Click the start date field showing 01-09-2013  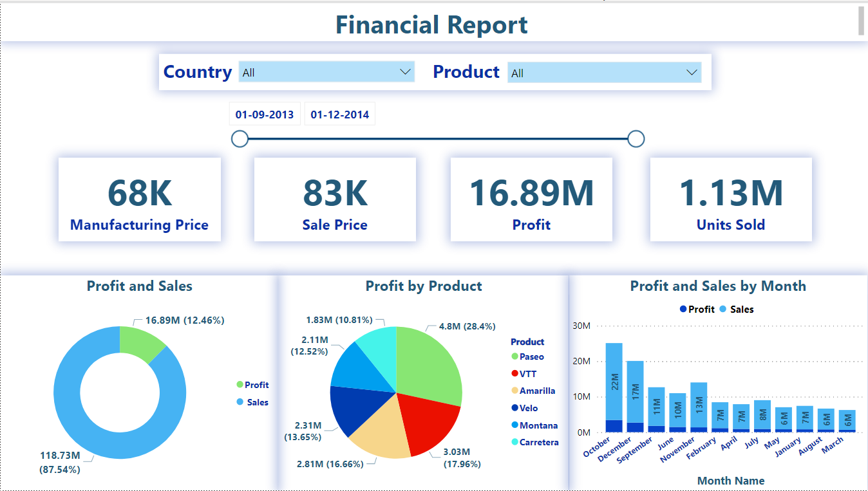click(x=264, y=113)
